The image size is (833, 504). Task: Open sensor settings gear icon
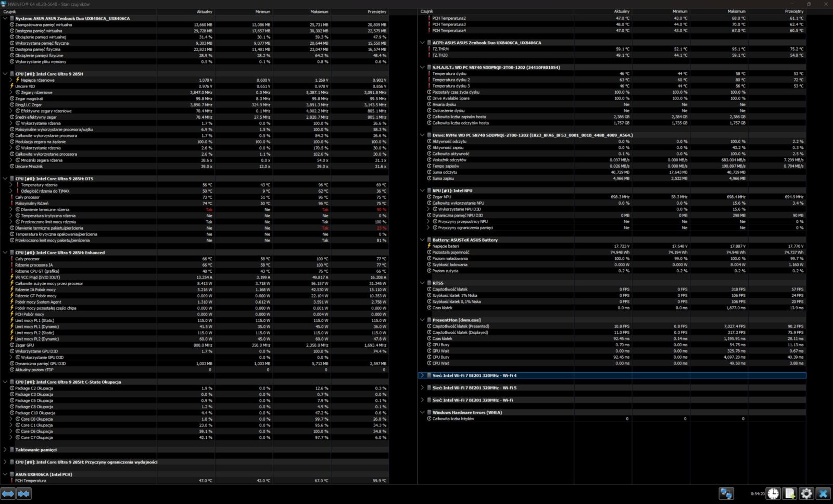tap(806, 493)
